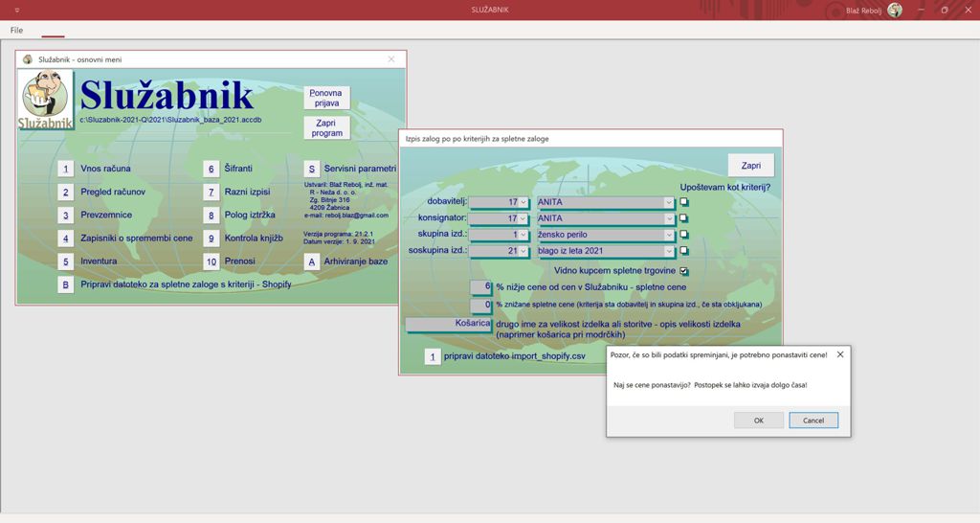The image size is (980, 523).
Task: Click Ponovna prijava button
Action: 326,98
